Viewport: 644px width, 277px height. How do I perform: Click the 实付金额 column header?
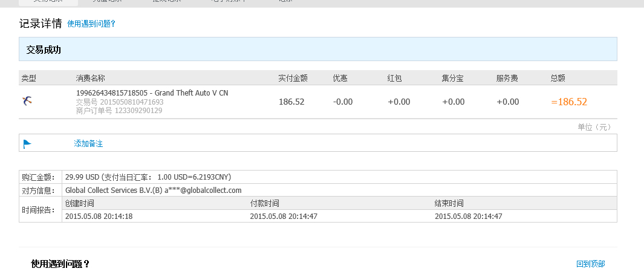coord(293,78)
